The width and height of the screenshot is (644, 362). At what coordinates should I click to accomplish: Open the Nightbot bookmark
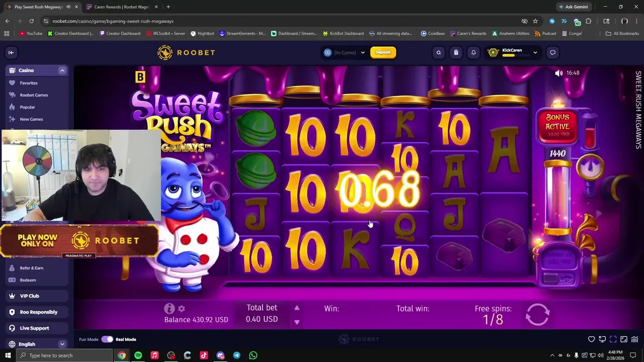point(202,34)
